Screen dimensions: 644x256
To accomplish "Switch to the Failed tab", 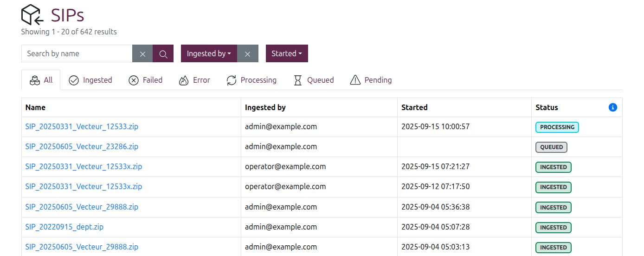I will click(x=145, y=80).
